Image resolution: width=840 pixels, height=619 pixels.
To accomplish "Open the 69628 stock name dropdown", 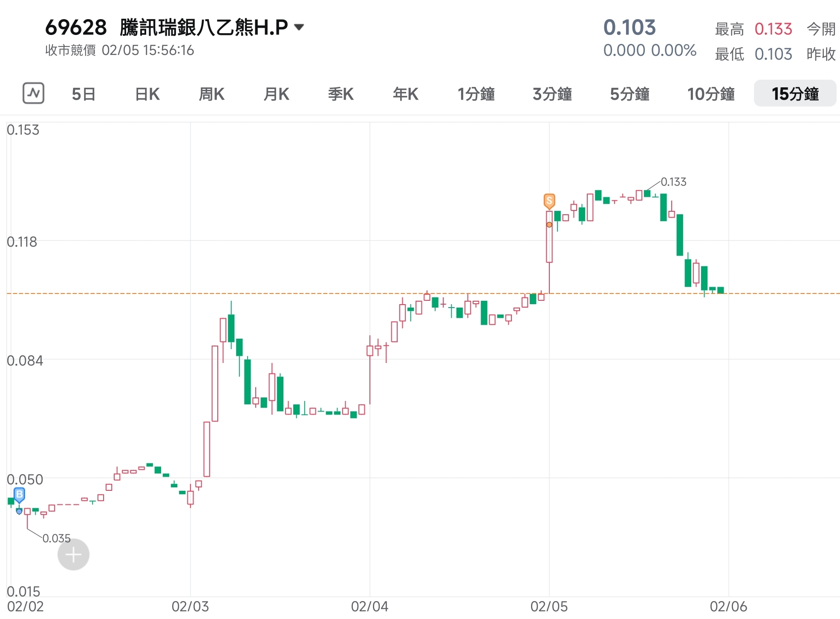I will tap(299, 27).
